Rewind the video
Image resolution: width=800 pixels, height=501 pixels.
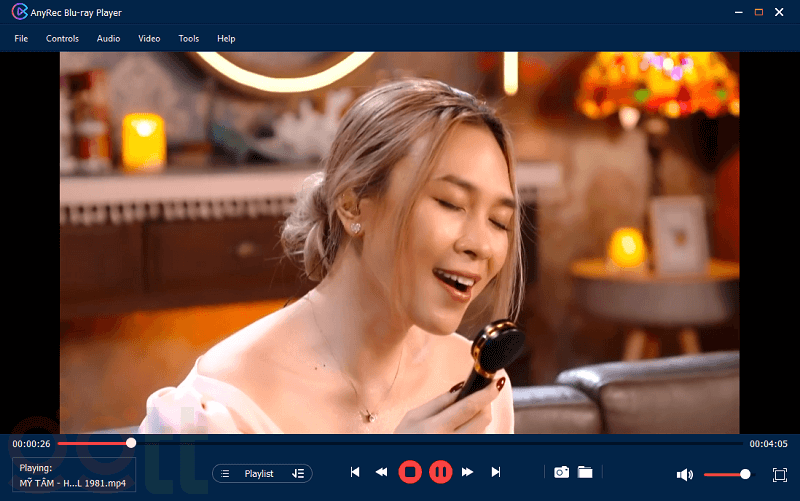pos(381,472)
